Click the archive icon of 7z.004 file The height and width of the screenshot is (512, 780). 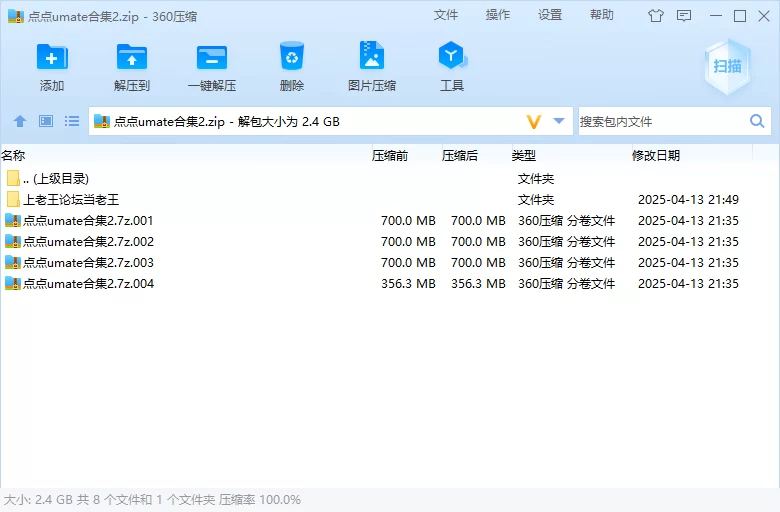click(13, 283)
